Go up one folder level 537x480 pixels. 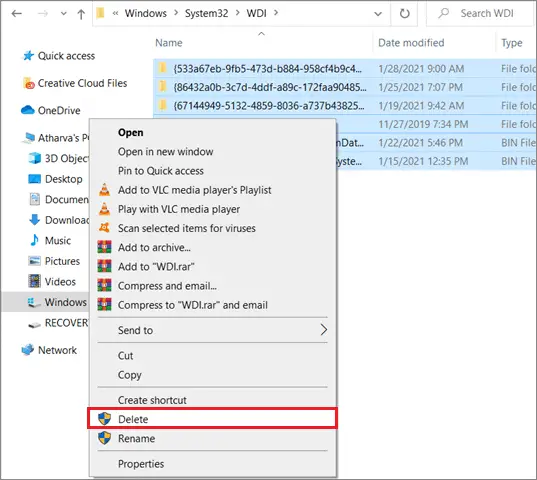click(81, 14)
